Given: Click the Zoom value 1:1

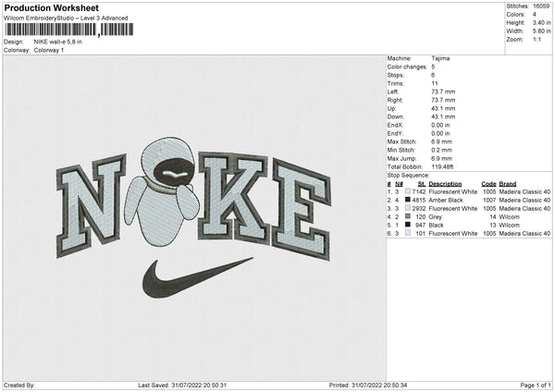Looking at the screenshot, I should pyautogui.click(x=536, y=39).
